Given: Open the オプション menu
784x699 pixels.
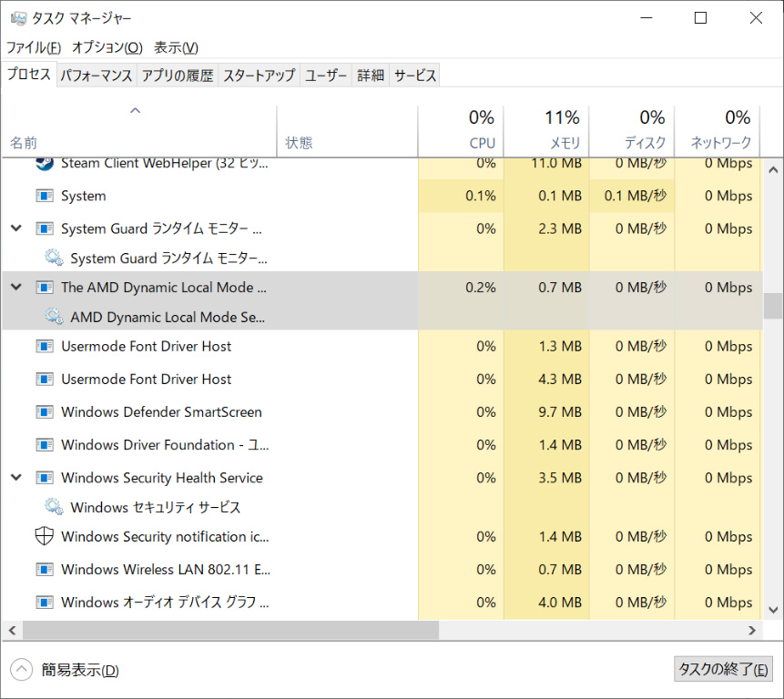Looking at the screenshot, I should coord(107,47).
